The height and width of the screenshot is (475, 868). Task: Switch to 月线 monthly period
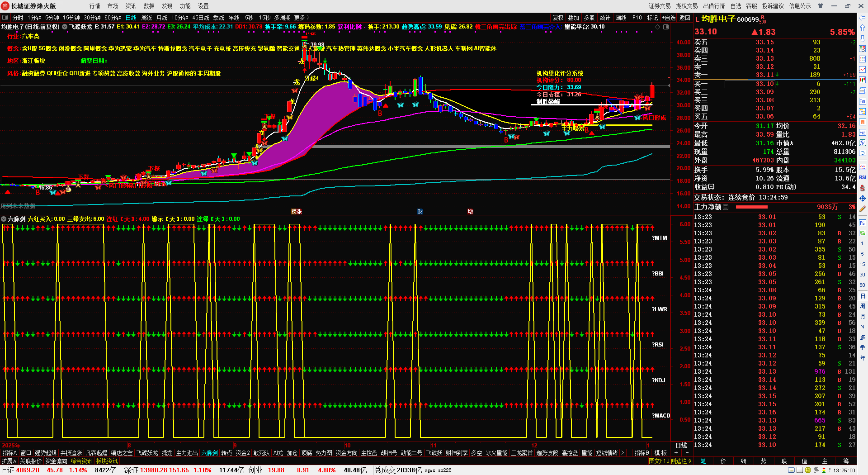tap(162, 18)
